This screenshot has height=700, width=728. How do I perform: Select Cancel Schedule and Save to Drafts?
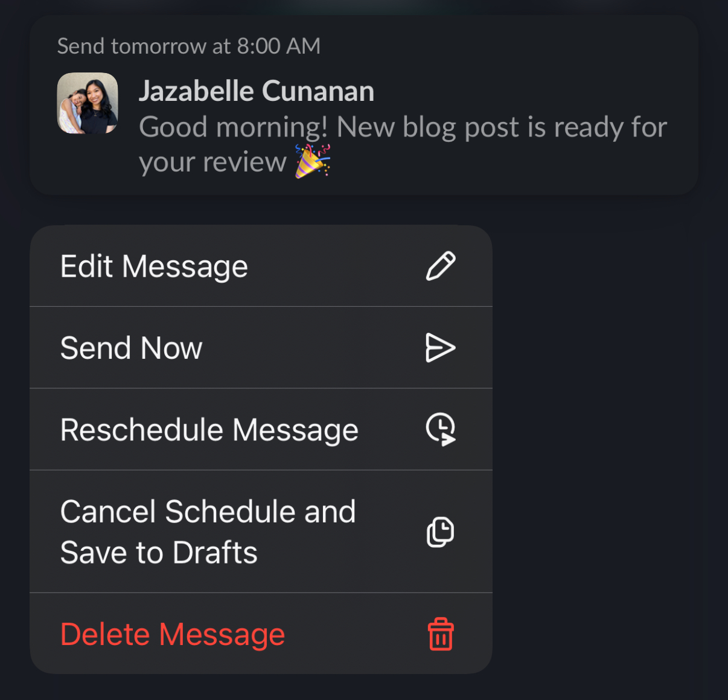pyautogui.click(x=261, y=531)
